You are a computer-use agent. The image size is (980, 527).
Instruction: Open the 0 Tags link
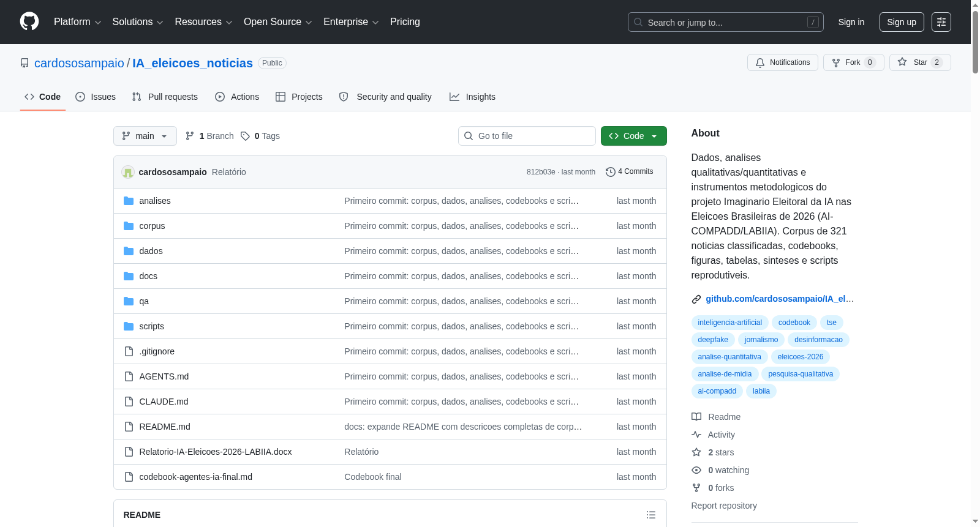[x=260, y=136]
